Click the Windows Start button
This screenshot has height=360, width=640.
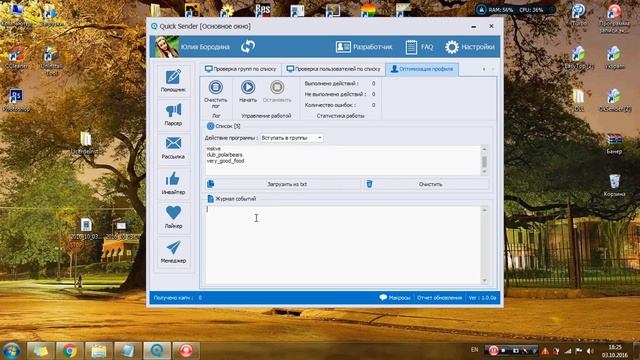pyautogui.click(x=11, y=351)
